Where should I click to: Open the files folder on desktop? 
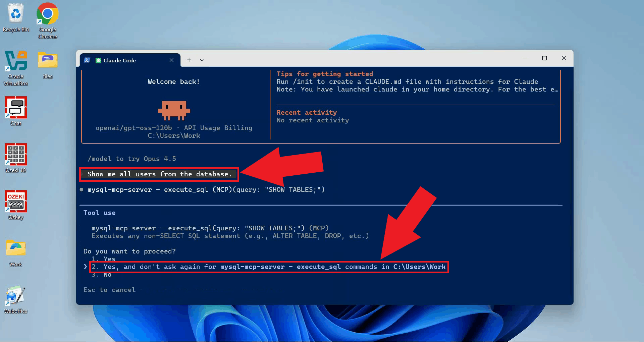(x=48, y=65)
